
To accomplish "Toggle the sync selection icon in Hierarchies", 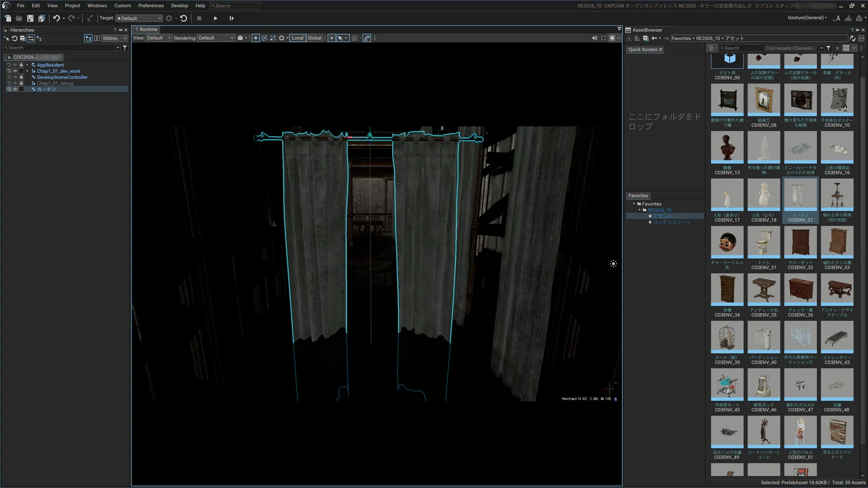I will (31, 39).
